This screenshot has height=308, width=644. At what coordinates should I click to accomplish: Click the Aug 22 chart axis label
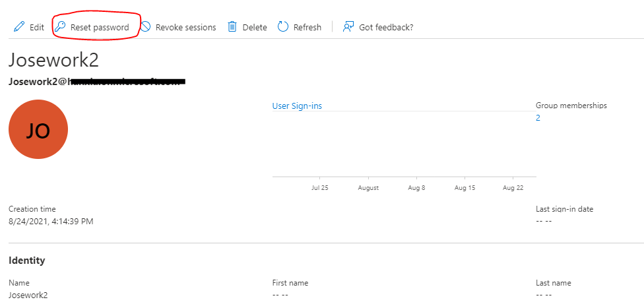[x=513, y=188]
